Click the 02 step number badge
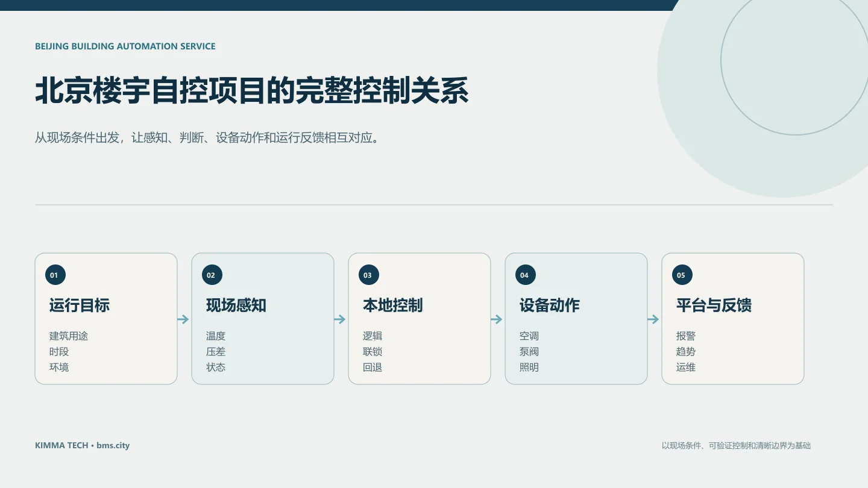The height and width of the screenshot is (488, 868). click(212, 275)
